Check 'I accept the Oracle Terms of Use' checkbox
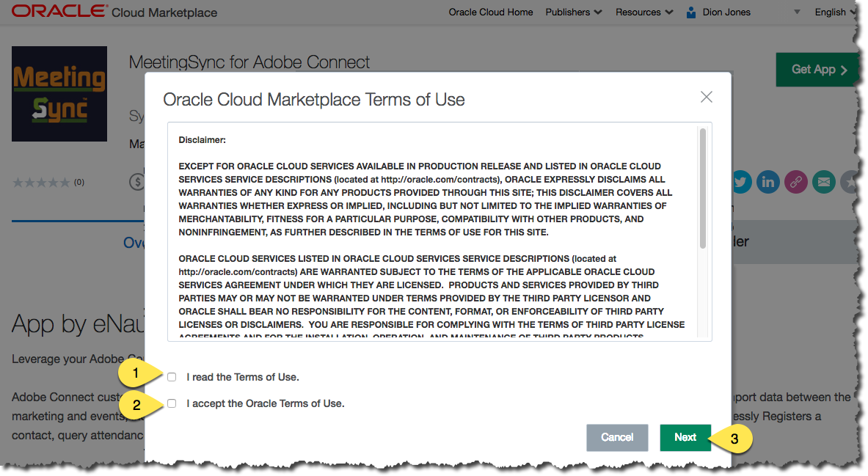 pyautogui.click(x=172, y=403)
